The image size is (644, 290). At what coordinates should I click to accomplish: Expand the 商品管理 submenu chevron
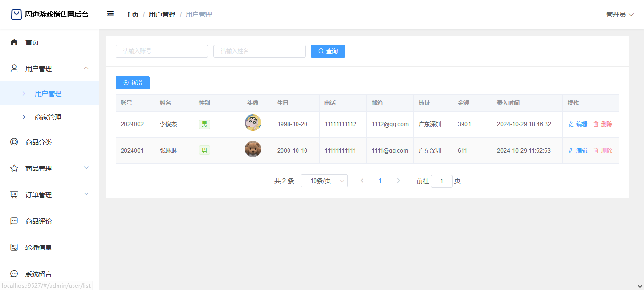(x=86, y=168)
